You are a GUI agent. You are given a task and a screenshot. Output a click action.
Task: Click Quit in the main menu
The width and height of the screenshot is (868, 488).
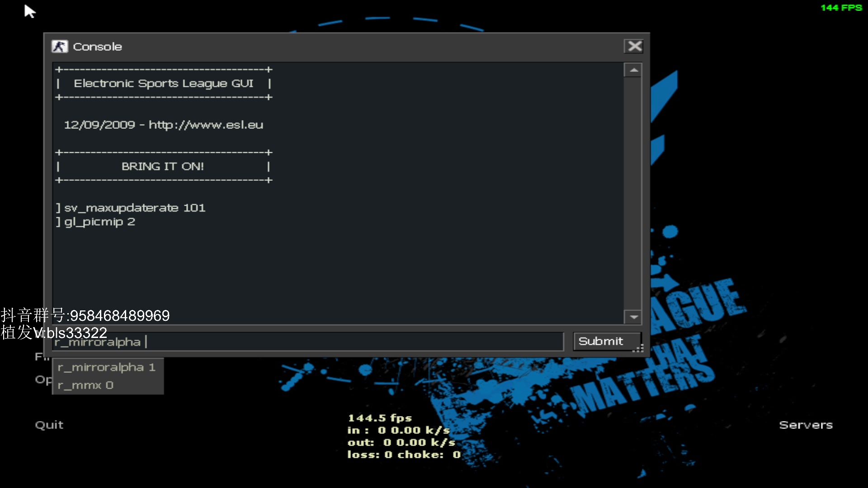click(x=49, y=425)
